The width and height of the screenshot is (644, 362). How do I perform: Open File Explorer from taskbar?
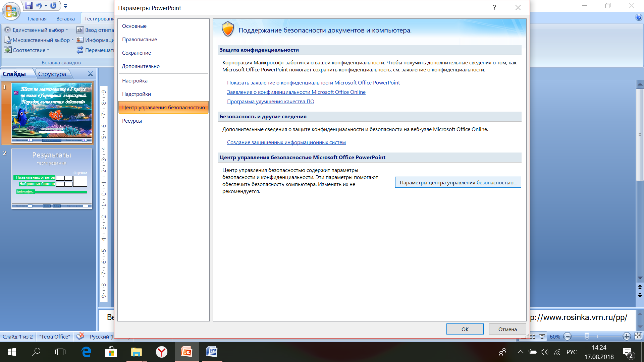[136, 352]
